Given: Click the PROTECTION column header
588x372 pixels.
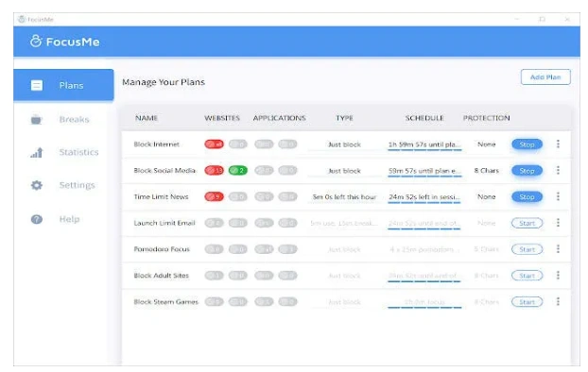Looking at the screenshot, I should 486,118.
